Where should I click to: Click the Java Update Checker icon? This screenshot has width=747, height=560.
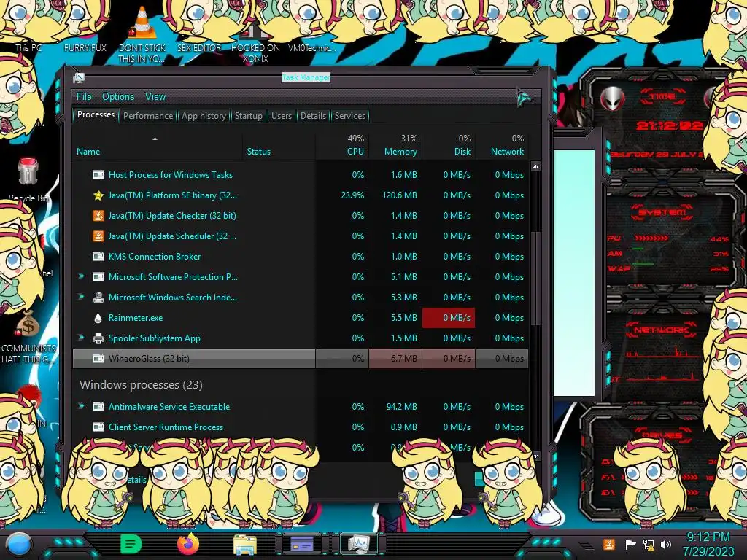tap(98, 216)
